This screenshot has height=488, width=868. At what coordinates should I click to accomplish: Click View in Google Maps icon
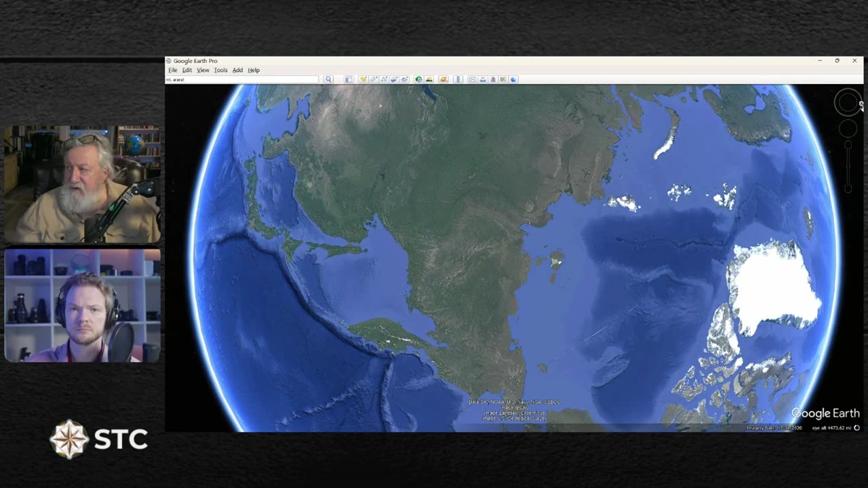[x=503, y=79]
